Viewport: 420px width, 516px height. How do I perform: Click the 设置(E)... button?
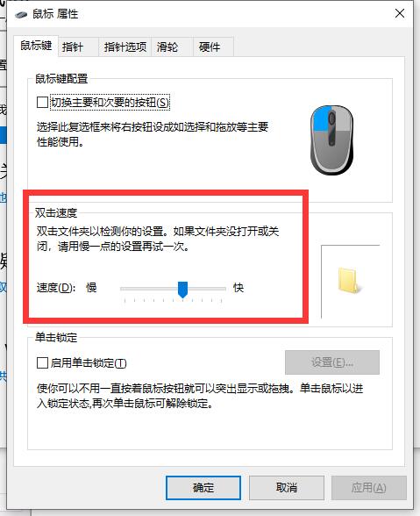[x=332, y=362]
